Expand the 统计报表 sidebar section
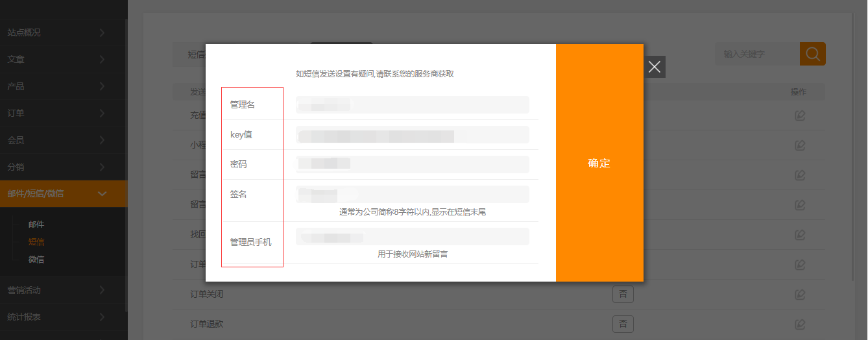868x340 pixels. 64,317
